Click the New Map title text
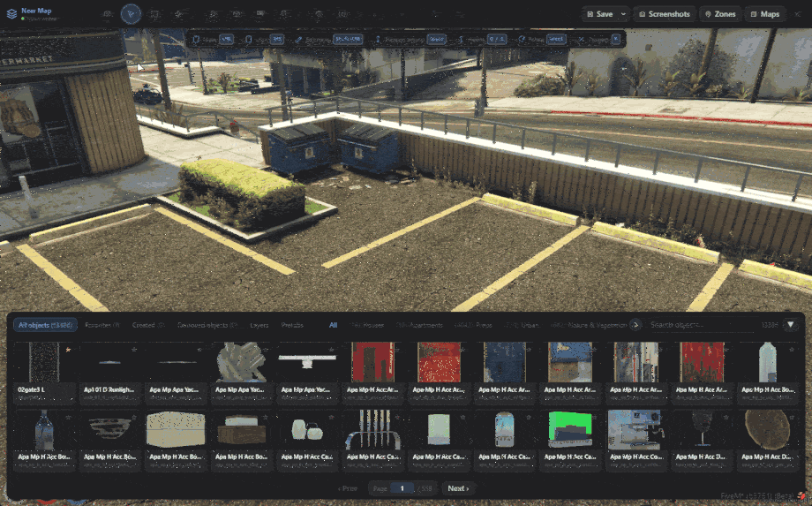This screenshot has width=812, height=506. [36, 11]
